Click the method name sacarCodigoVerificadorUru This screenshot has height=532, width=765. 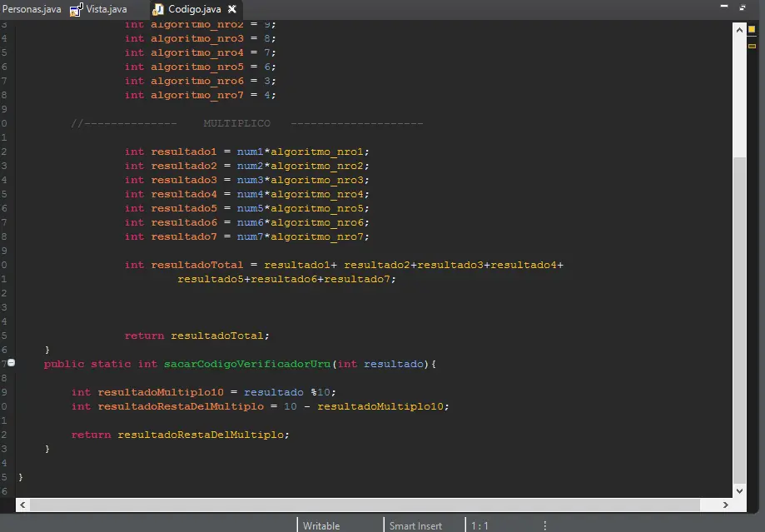247,364
